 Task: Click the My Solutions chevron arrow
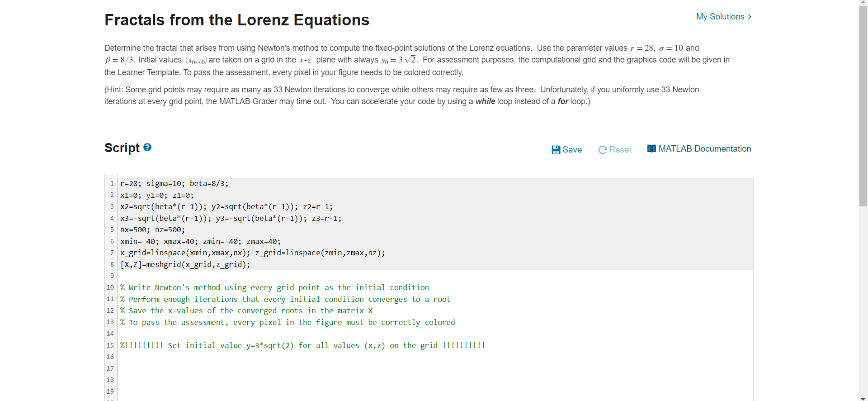click(x=750, y=17)
